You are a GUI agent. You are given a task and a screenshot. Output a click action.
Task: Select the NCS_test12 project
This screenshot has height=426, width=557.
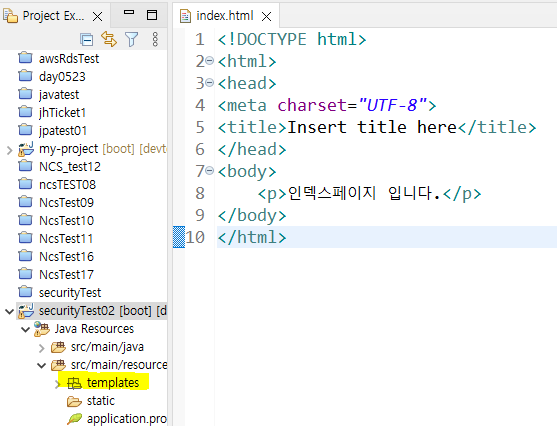(x=70, y=167)
